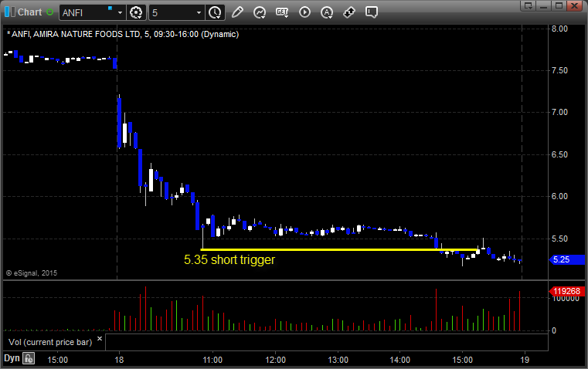
Task: Click date label 18 on time axis
Action: (119, 360)
